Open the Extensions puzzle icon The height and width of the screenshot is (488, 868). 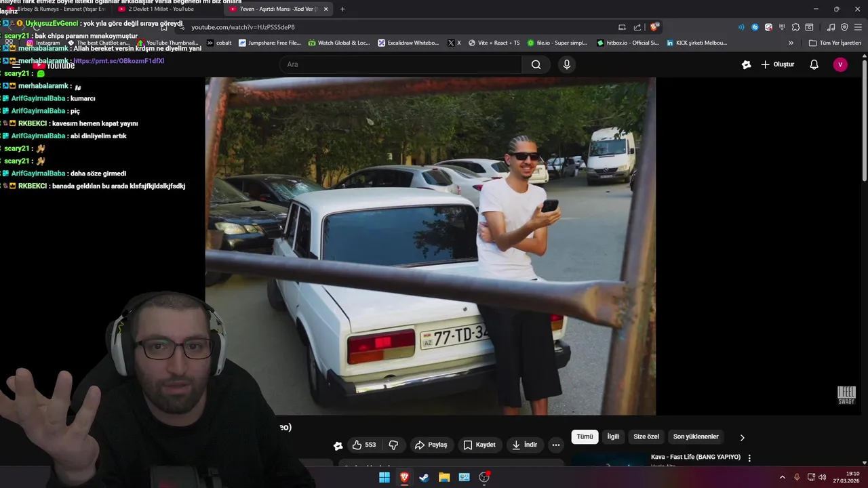point(795,27)
